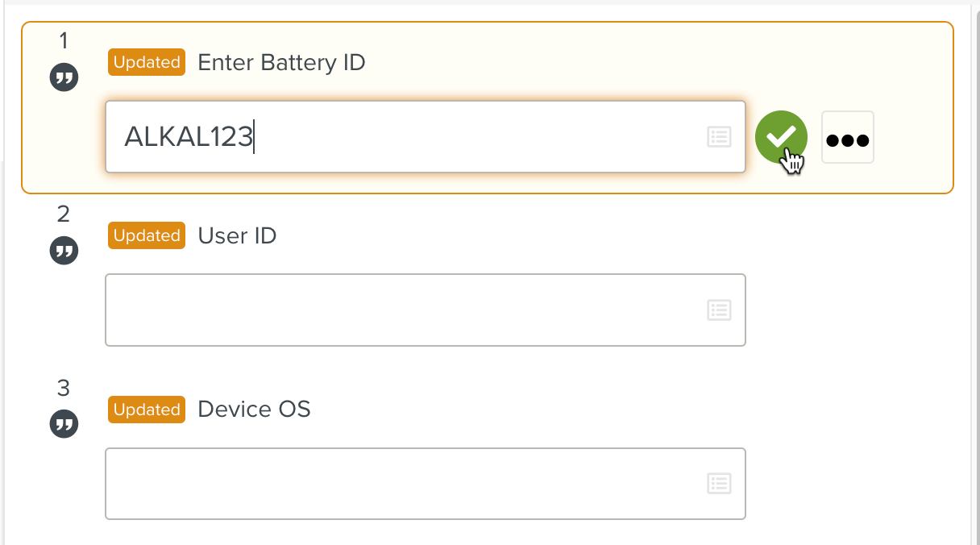Click Updated badge beside User ID

[x=147, y=235]
